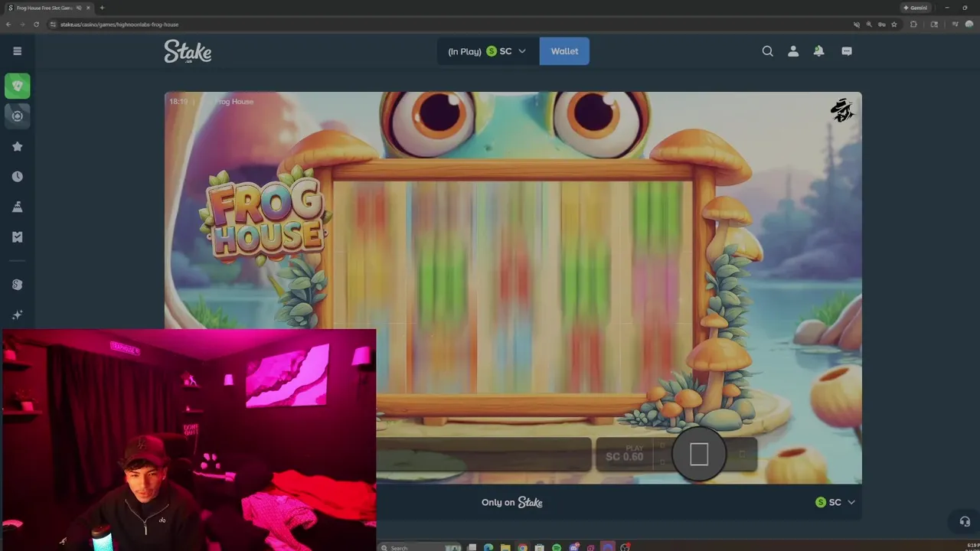
Task: Click the SC 0.60 play amount
Action: [x=625, y=456]
